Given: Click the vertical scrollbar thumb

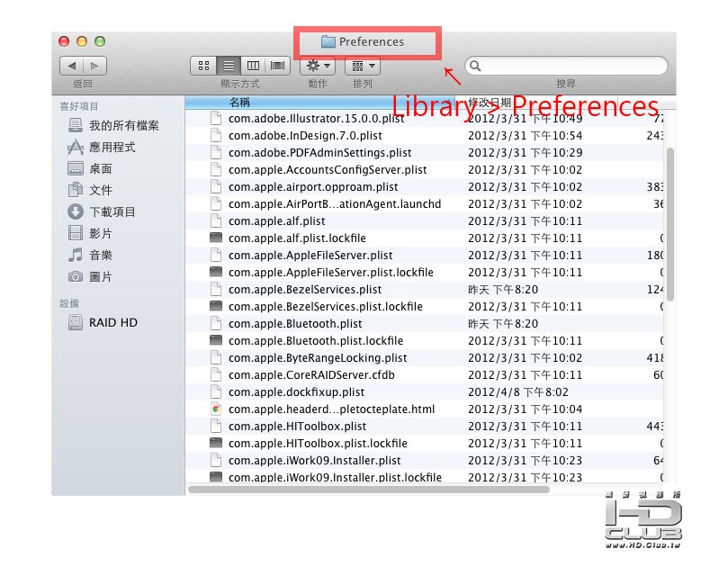Looking at the screenshot, I should [670, 225].
